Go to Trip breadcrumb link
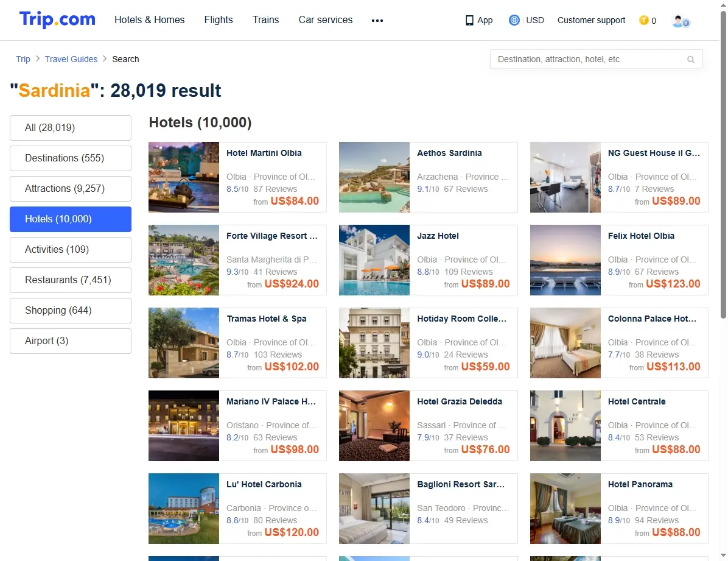 pos(23,59)
